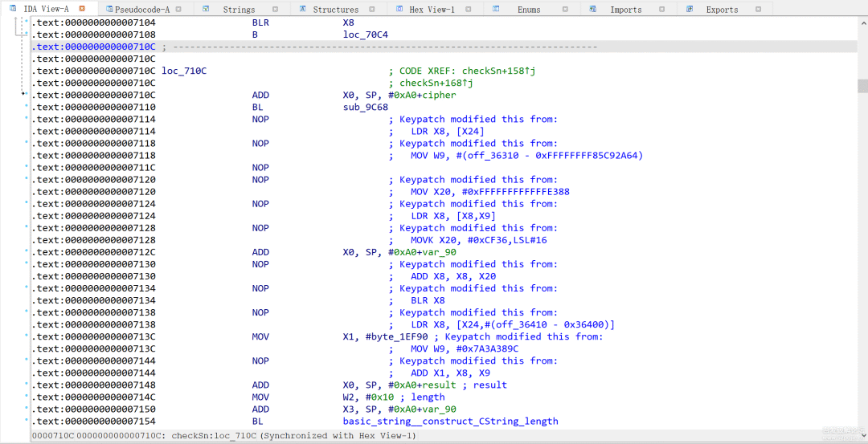868x444 pixels.
Task: Click the Imports tab icon
Action: tap(592, 9)
